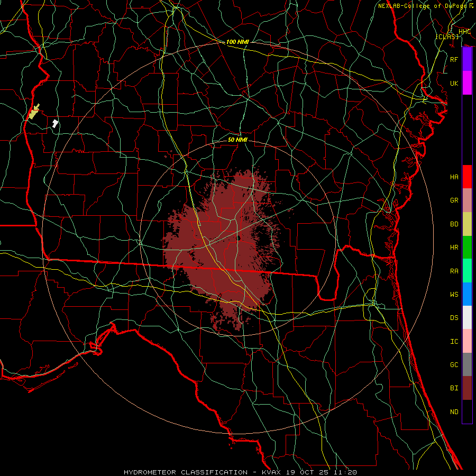The image size is (476, 476).
Task: Click the DS white legend swatch
Action: click(x=467, y=317)
